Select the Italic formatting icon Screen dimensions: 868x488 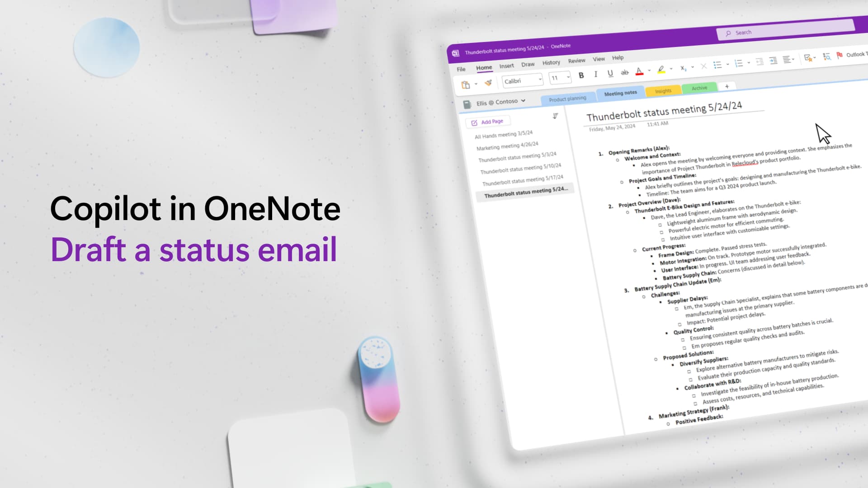595,74
